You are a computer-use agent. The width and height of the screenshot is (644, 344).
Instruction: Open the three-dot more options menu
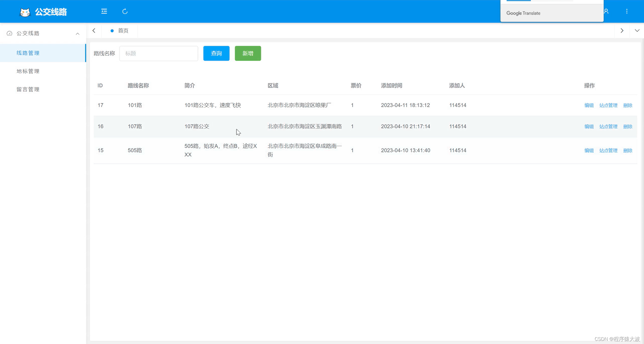pyautogui.click(x=627, y=11)
